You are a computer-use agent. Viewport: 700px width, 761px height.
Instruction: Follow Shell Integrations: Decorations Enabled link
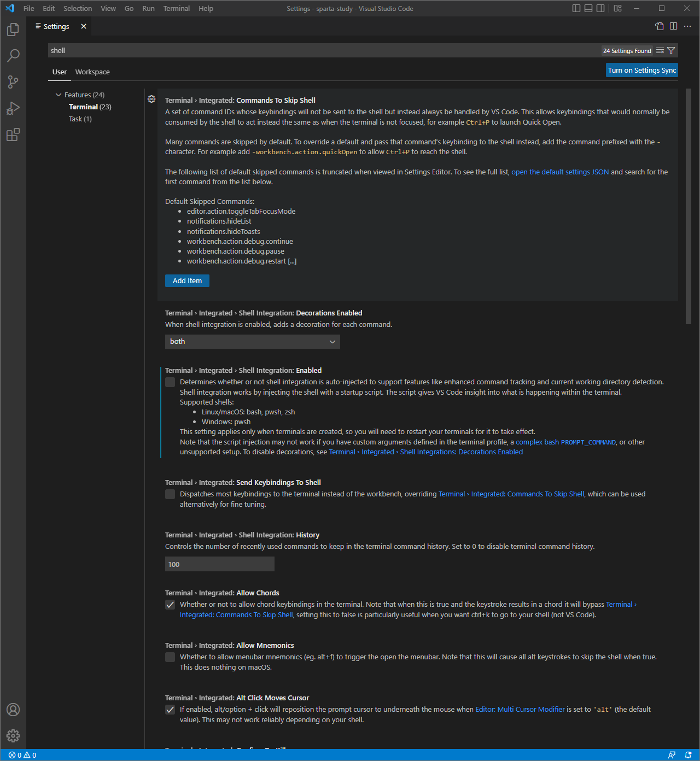(426, 452)
